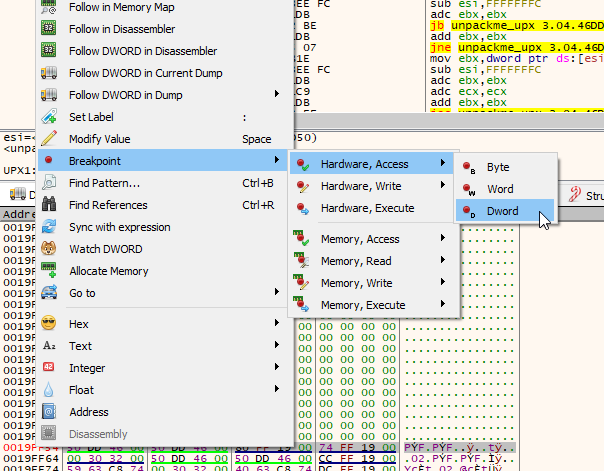Expand the Integer submenu arrow
This screenshot has width=604, height=471.
(277, 366)
